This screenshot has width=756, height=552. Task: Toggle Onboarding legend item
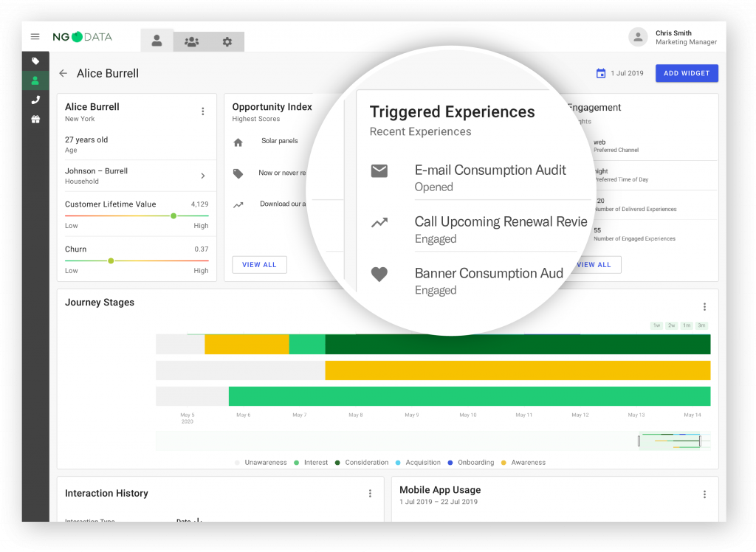pyautogui.click(x=471, y=462)
